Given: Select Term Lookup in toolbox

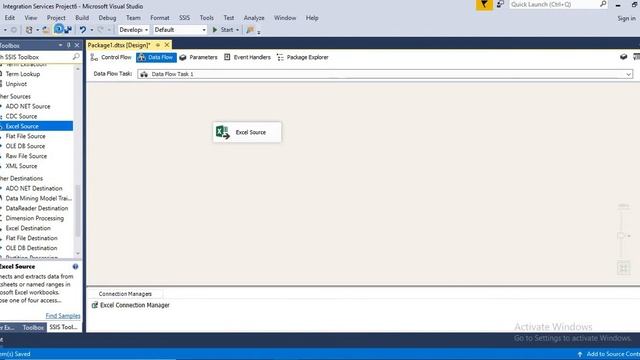Looking at the screenshot, I should [23, 74].
